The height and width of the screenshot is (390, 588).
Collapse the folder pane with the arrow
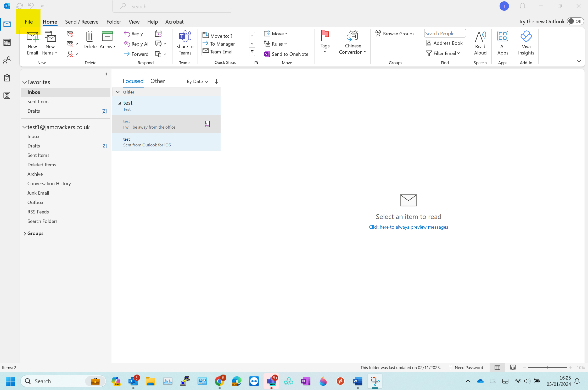click(x=106, y=74)
